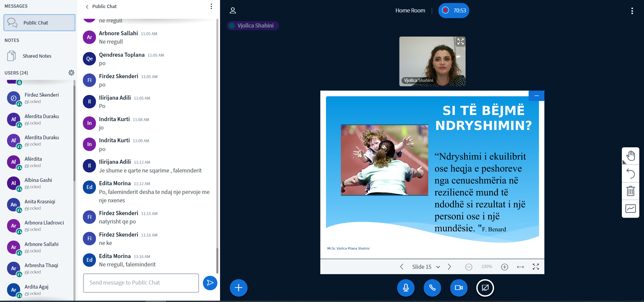Open the top-right session options menu
Viewport: 644px width, 302px height.
pyautogui.click(x=632, y=11)
